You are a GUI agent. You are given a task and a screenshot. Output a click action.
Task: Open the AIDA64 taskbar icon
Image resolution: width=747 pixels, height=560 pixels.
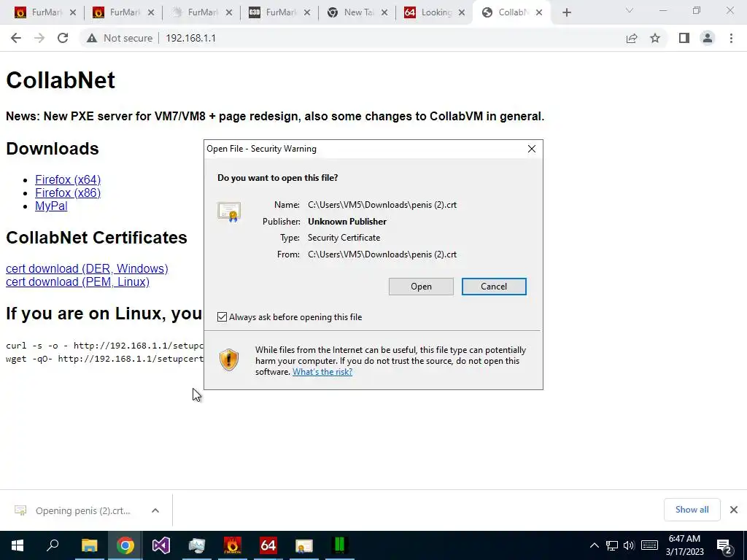(x=268, y=545)
